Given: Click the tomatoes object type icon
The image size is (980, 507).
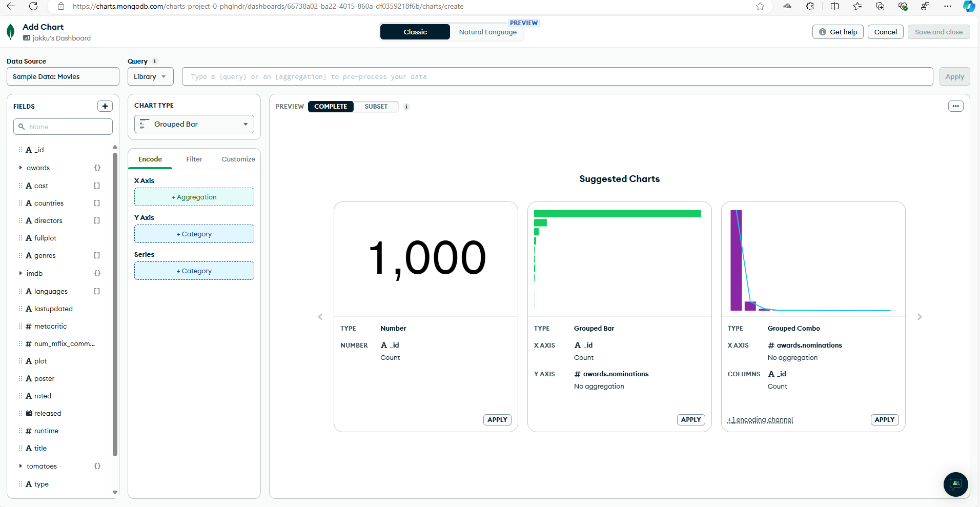Looking at the screenshot, I should tap(97, 466).
